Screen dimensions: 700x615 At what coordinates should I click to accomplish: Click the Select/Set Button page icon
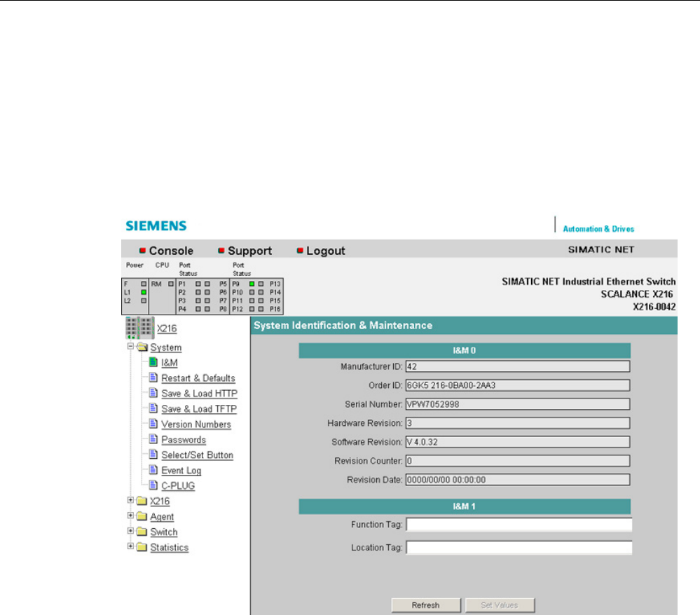[153, 455]
